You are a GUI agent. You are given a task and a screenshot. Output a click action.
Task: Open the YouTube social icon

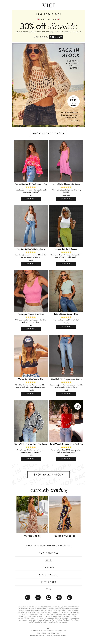(59, 597)
